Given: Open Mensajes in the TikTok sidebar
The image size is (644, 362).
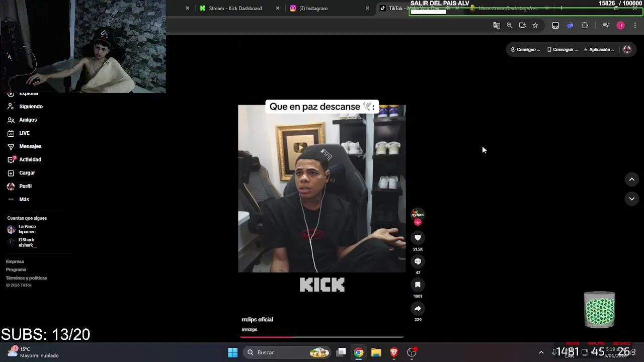Looking at the screenshot, I should pos(25,146).
